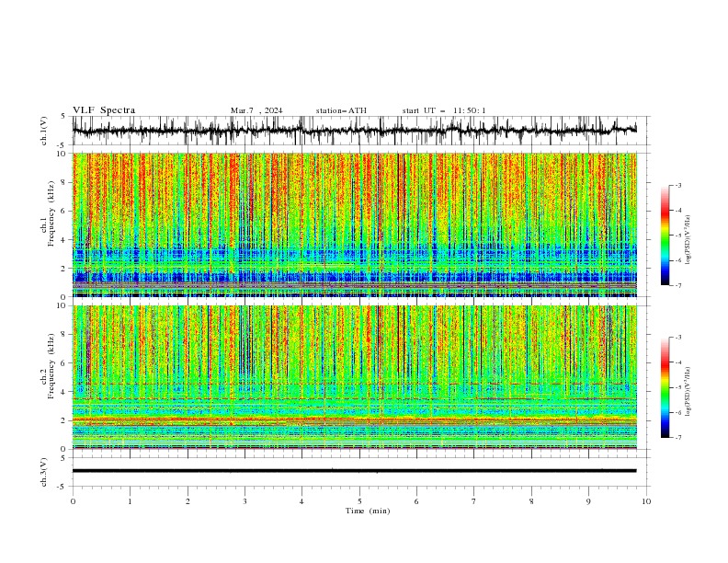Click the "5" tick on the time axis

pyautogui.click(x=359, y=501)
